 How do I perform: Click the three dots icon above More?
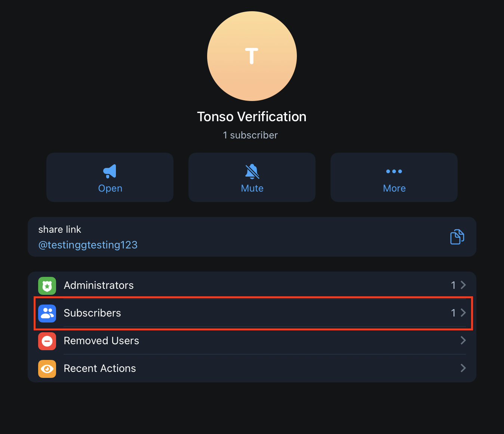click(x=394, y=171)
